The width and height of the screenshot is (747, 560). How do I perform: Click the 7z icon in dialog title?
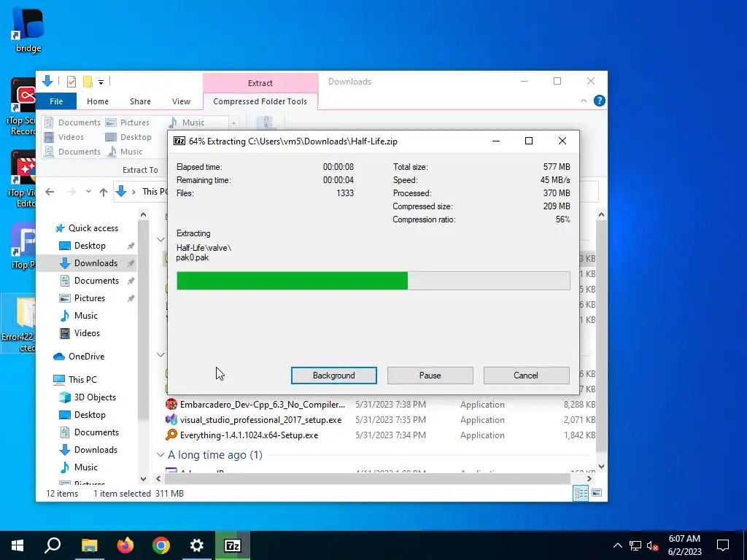179,141
